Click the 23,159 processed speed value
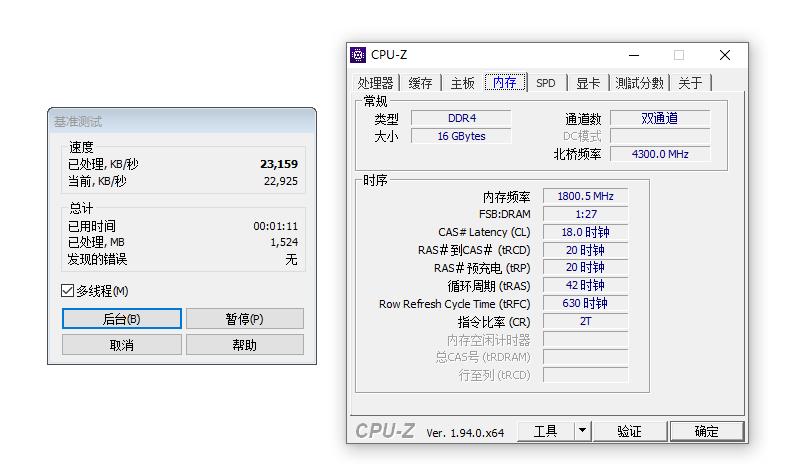809x475 pixels. coord(279,164)
